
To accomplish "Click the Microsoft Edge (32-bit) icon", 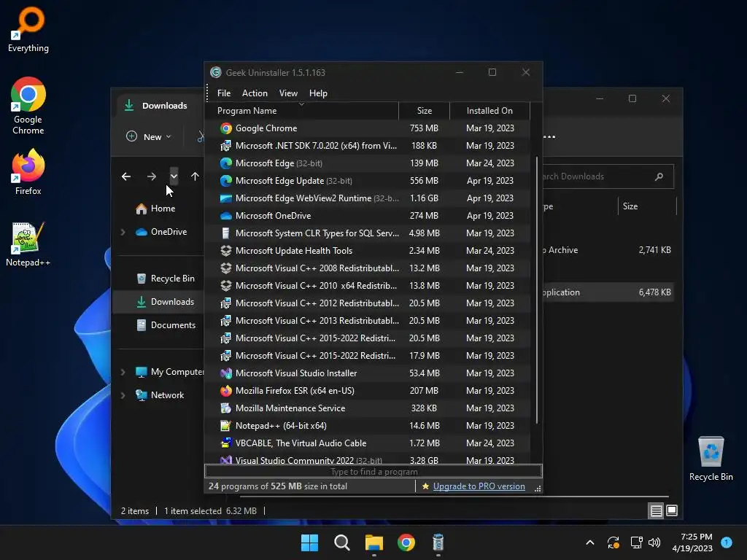I will coord(226,163).
